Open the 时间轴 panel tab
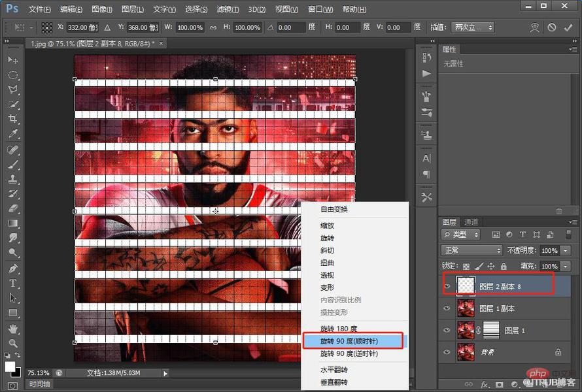 (x=39, y=384)
